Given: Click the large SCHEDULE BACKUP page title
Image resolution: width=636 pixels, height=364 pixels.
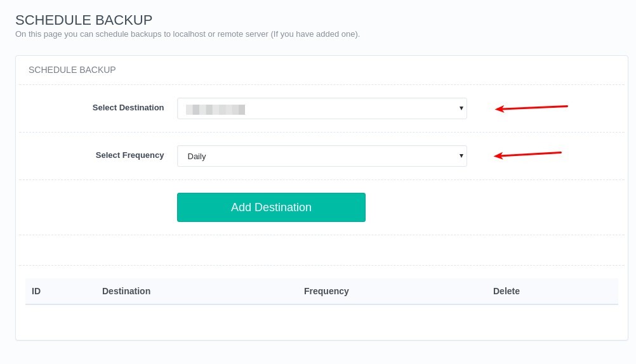Looking at the screenshot, I should click(x=84, y=20).
